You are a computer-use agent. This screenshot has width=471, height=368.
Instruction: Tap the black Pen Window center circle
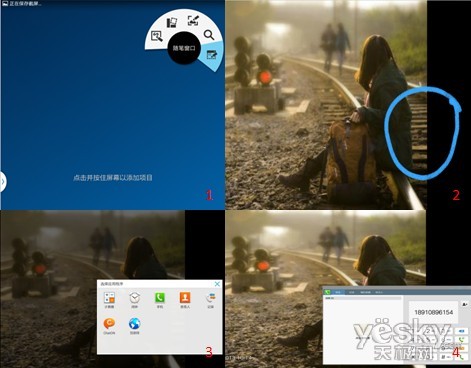(184, 48)
